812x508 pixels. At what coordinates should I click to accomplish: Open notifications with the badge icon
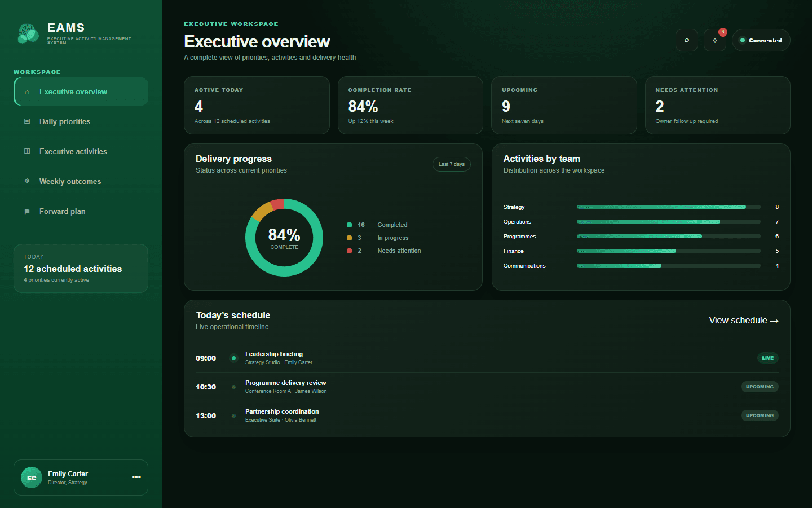pos(715,40)
